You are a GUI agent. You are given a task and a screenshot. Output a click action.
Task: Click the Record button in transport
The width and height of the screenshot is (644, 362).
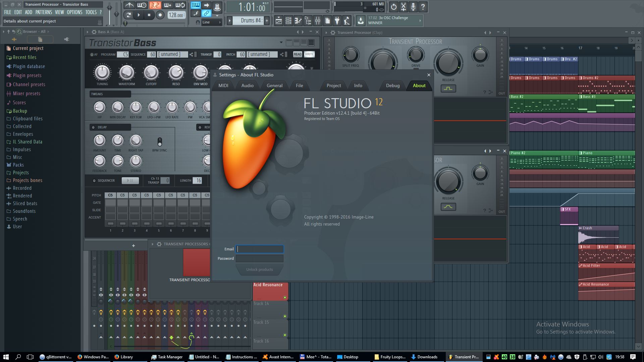click(x=160, y=15)
